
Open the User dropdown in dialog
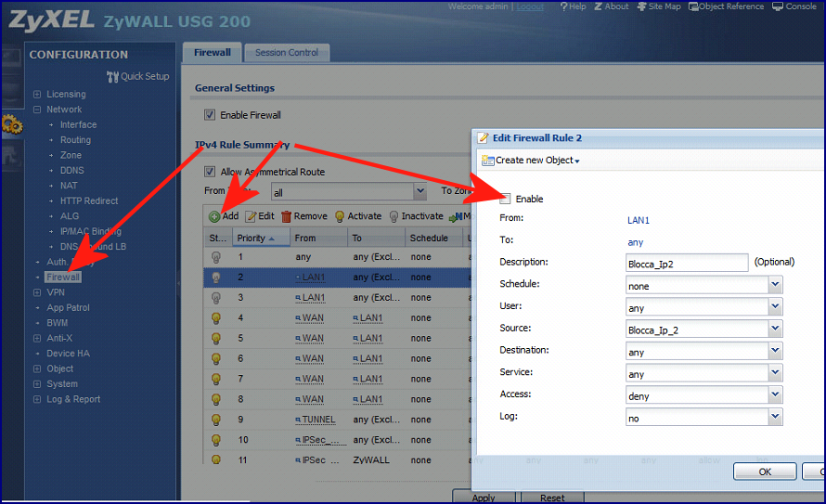click(x=775, y=307)
